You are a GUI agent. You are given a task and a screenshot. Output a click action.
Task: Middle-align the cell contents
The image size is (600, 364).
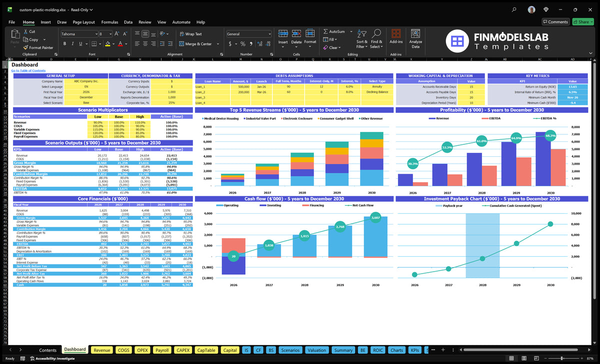[x=145, y=34]
